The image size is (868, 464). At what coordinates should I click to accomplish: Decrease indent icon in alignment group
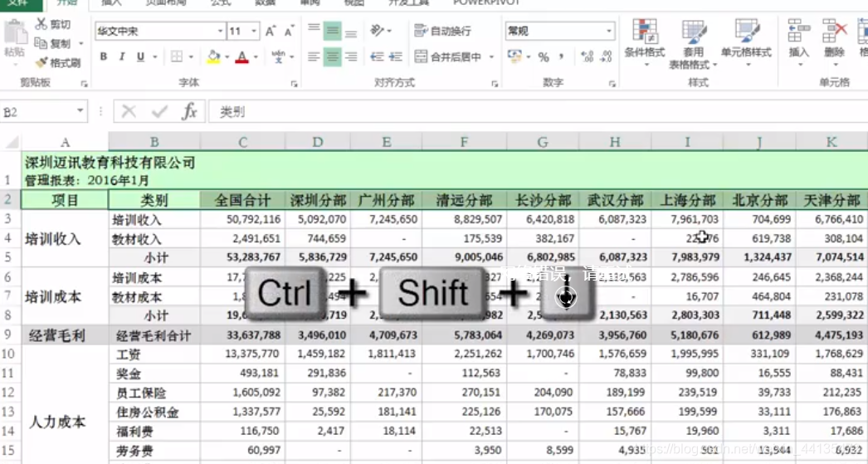point(377,56)
